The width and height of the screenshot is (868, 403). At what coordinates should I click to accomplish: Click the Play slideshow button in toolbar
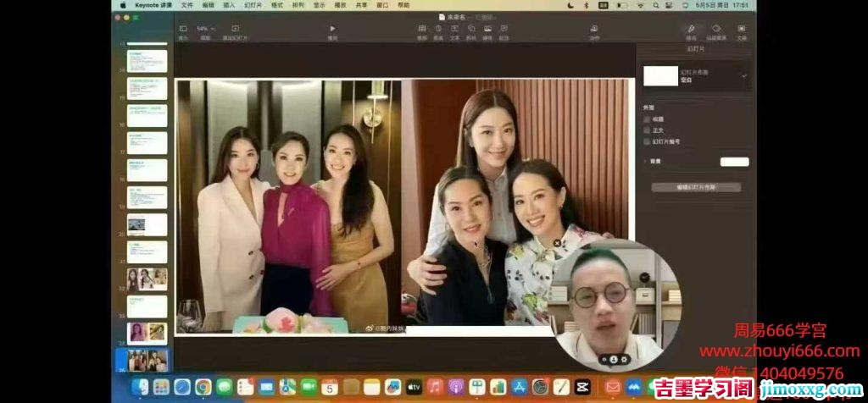tap(332, 30)
